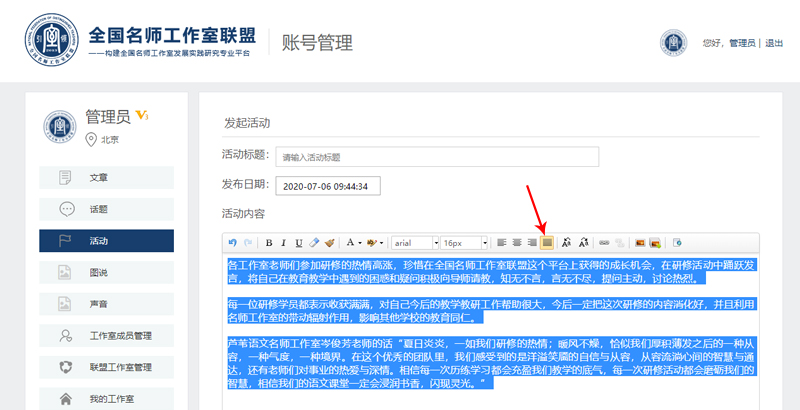Click the 管理员 link in header

tap(742, 43)
